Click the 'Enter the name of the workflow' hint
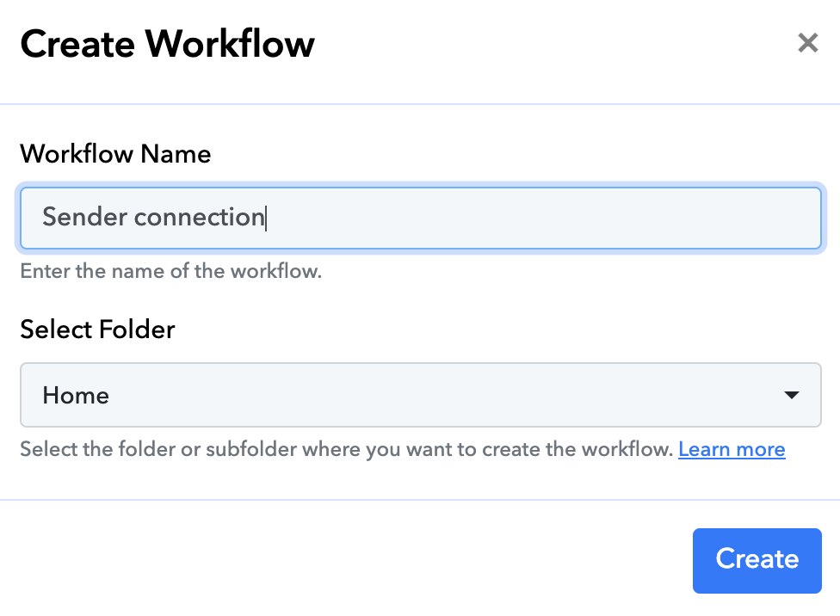 coord(170,272)
